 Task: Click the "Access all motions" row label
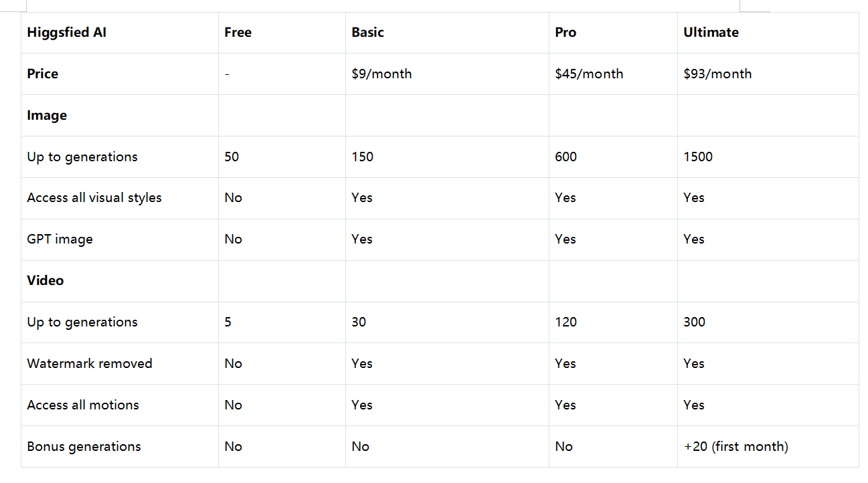83,405
